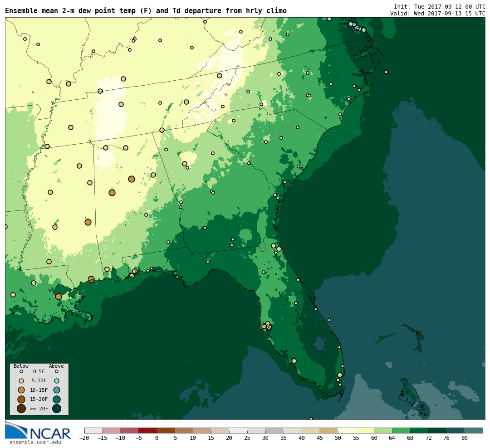Pick the -10 to -5 colorbar swatch

130,430
